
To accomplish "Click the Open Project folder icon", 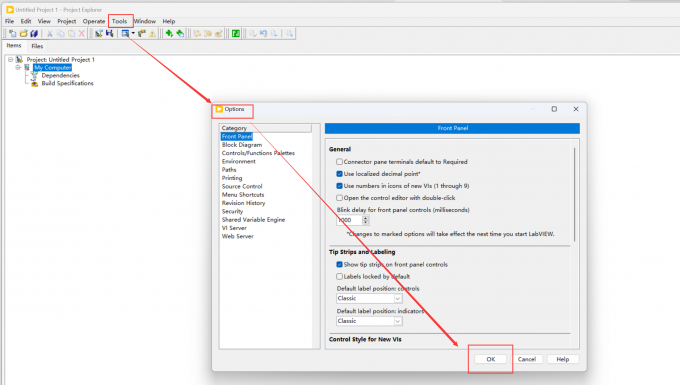I will click(x=23, y=33).
